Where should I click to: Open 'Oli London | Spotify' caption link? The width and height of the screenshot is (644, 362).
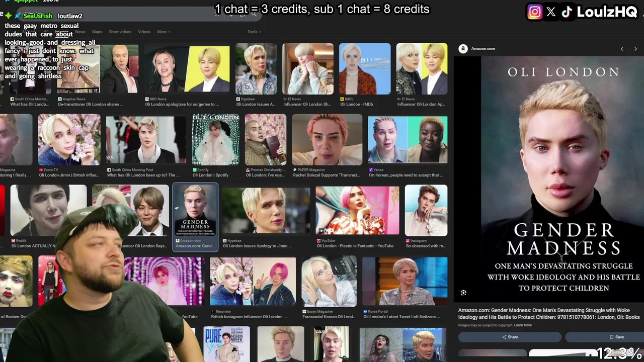(x=210, y=175)
